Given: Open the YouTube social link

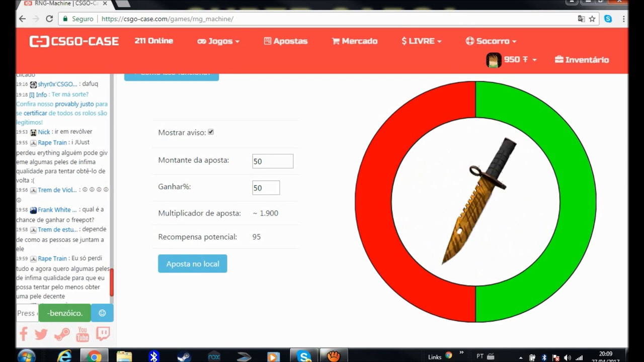Looking at the screenshot, I should (x=83, y=334).
